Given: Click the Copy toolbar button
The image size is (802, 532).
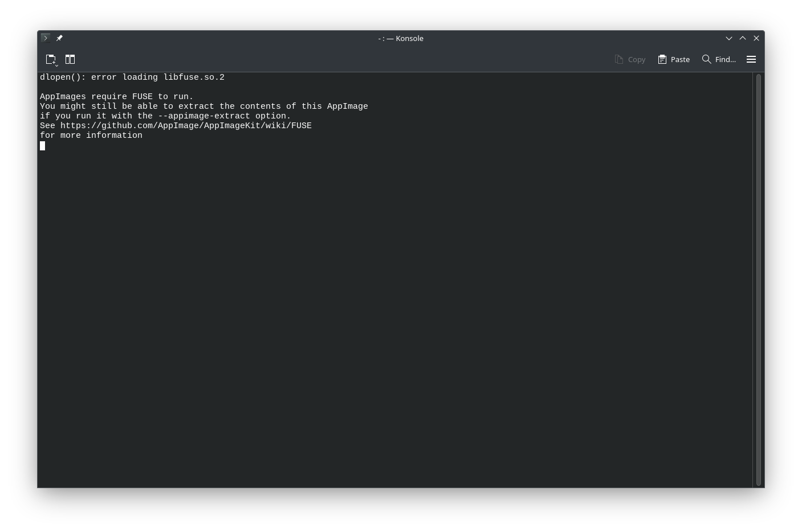Looking at the screenshot, I should coord(630,59).
